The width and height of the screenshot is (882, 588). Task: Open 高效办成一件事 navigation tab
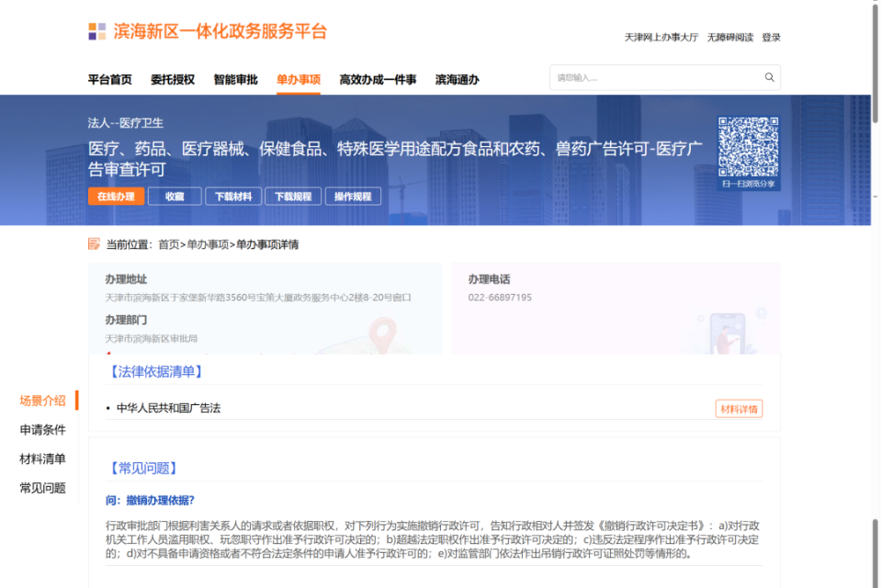click(378, 80)
